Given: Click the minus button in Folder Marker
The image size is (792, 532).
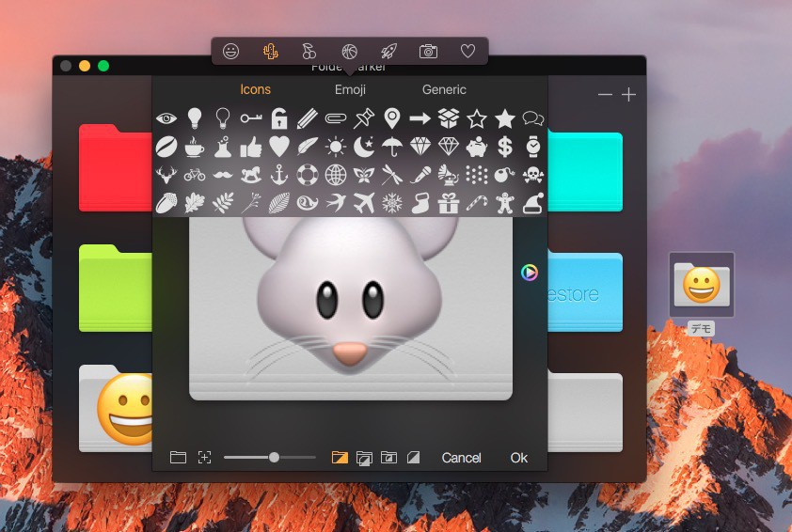Looking at the screenshot, I should (605, 94).
